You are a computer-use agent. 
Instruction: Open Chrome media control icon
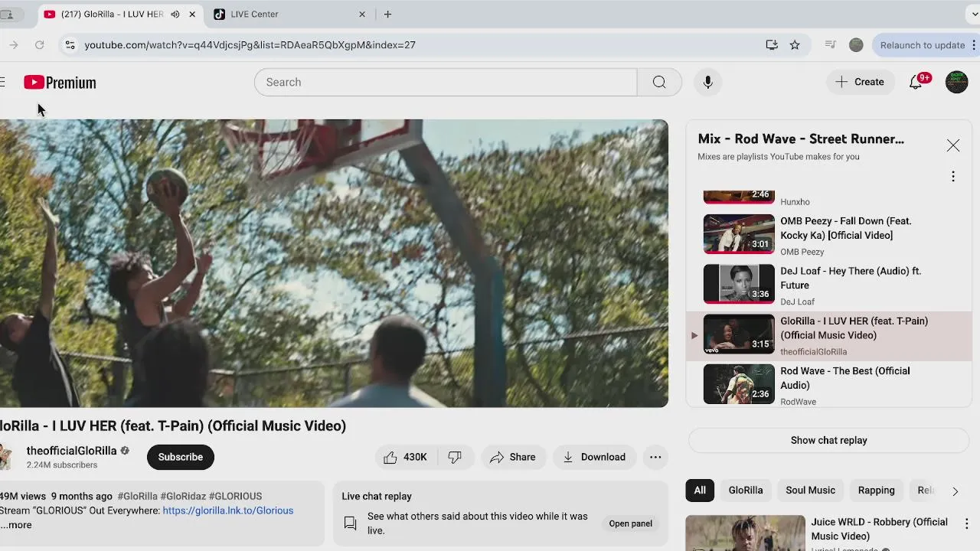[x=830, y=45]
